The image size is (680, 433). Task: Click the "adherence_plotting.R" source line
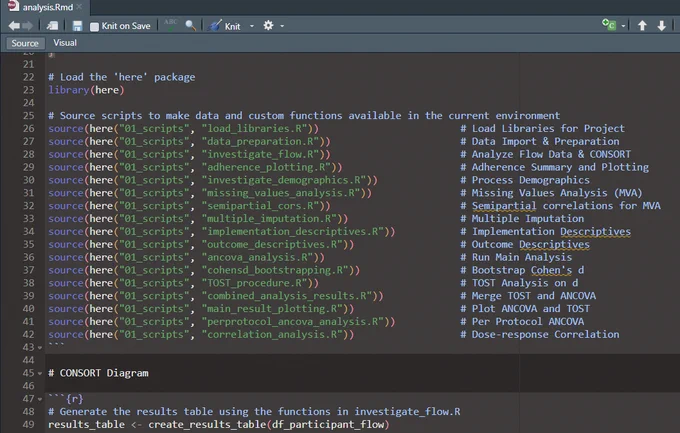195,167
